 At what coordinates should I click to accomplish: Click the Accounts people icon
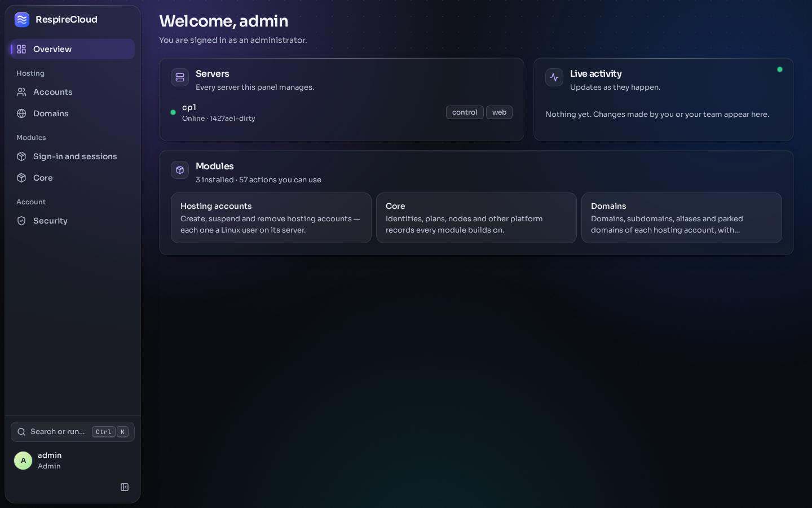21,92
